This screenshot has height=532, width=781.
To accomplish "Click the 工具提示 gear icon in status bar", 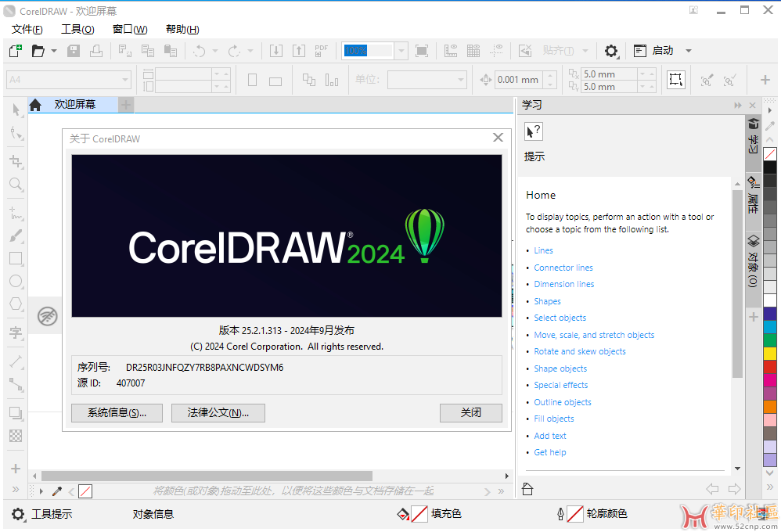I will [x=18, y=514].
